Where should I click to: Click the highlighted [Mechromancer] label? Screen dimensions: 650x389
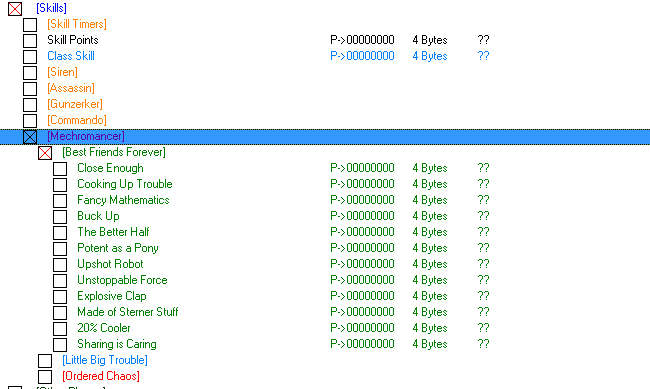tap(86, 136)
